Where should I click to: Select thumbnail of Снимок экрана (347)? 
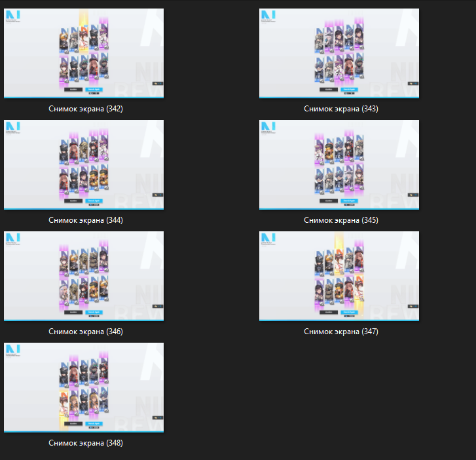pos(339,276)
